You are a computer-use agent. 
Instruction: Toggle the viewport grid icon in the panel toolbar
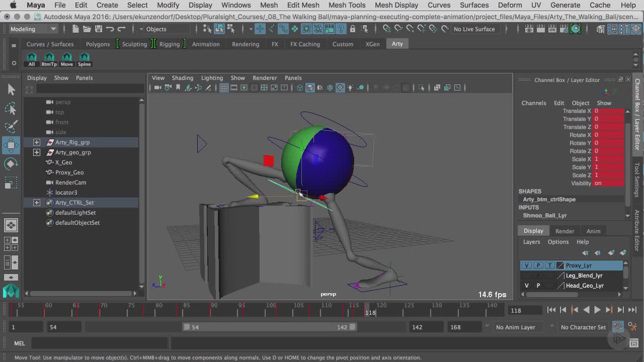coord(224,87)
